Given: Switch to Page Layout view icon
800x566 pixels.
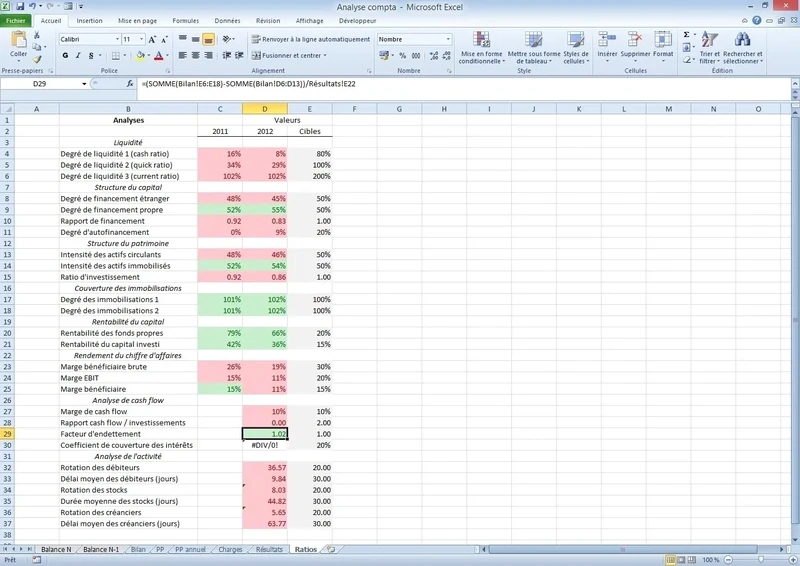Looking at the screenshot, I should pyautogui.click(x=681, y=560).
